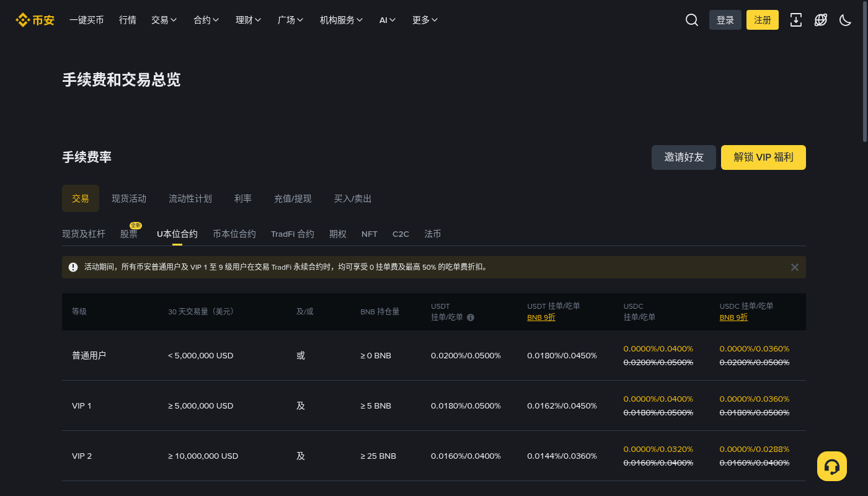Open the BNB 9折 link under USDC 挂单/吃单
This screenshot has width=868, height=496.
pos(733,317)
